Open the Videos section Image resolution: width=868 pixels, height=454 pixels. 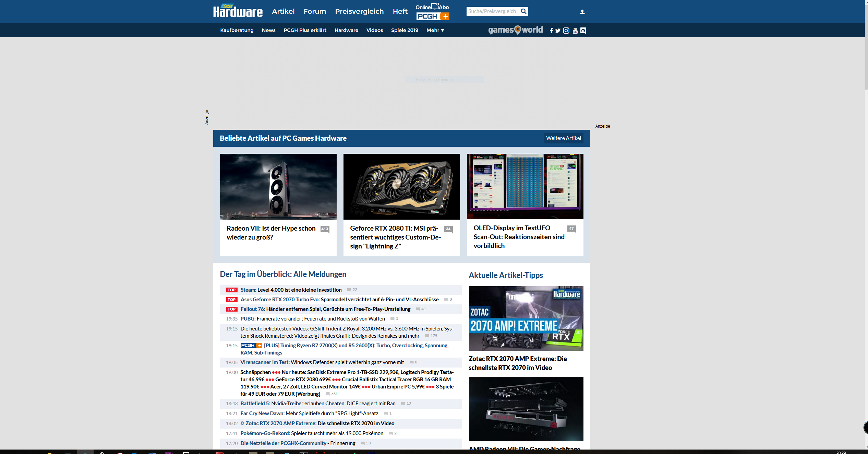coord(375,30)
